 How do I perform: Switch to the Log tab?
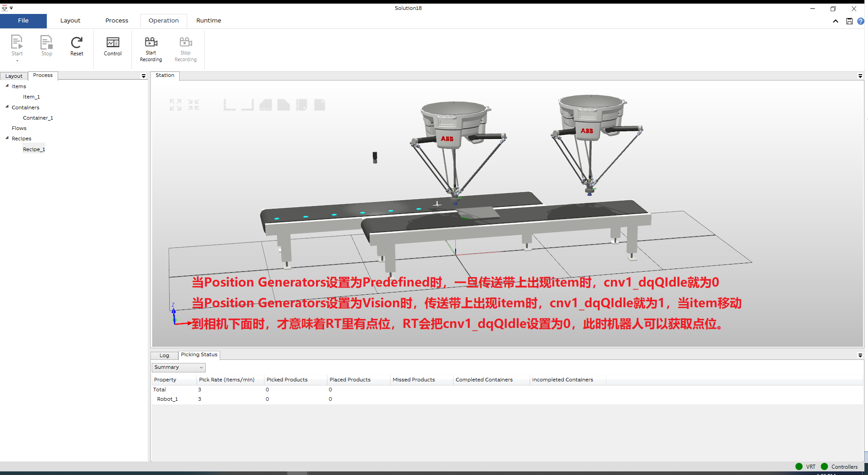coord(164,355)
